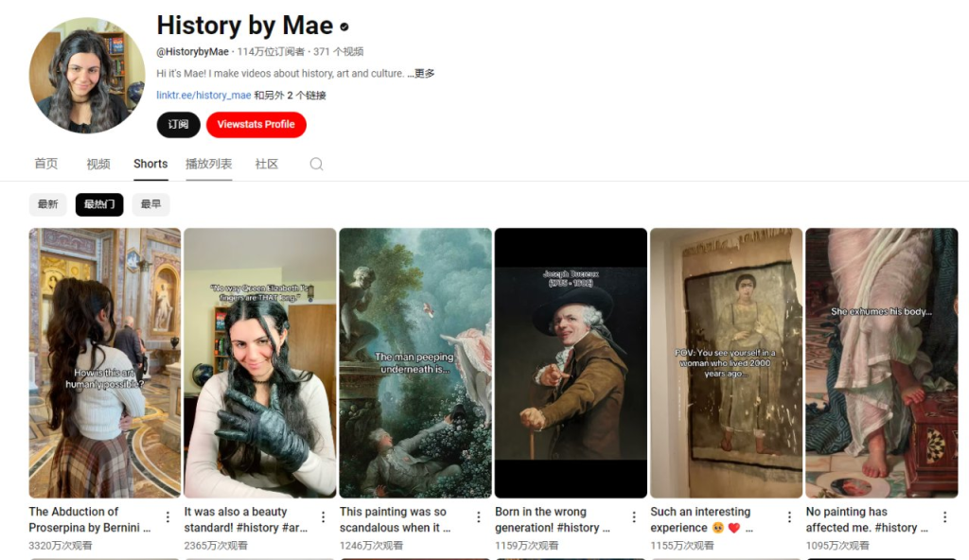Expand the 和另外 2 个链接 links list
The width and height of the screenshot is (969, 560).
click(x=290, y=96)
